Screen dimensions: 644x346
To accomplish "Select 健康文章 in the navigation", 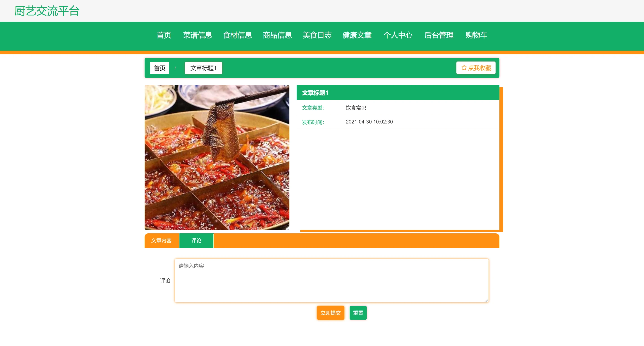I will click(357, 35).
